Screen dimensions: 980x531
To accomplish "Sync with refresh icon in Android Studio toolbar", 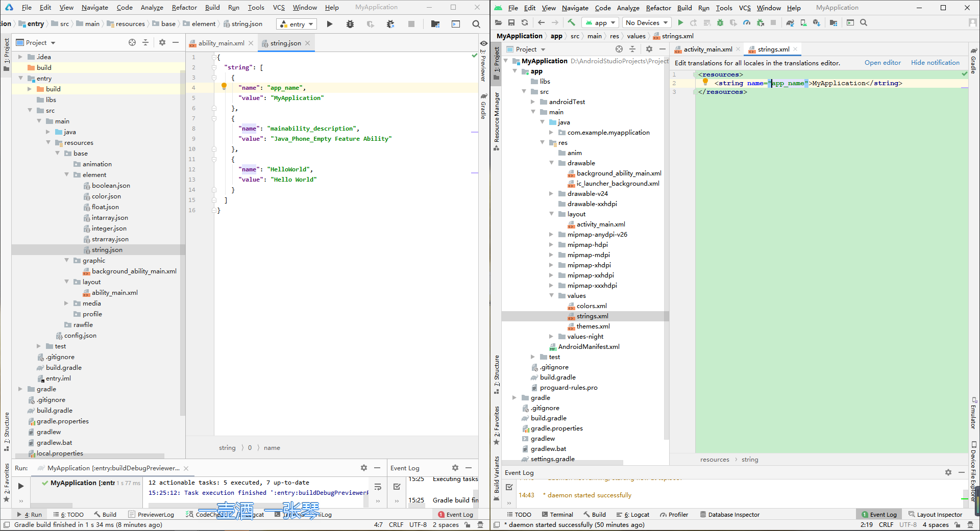I will click(x=524, y=22).
